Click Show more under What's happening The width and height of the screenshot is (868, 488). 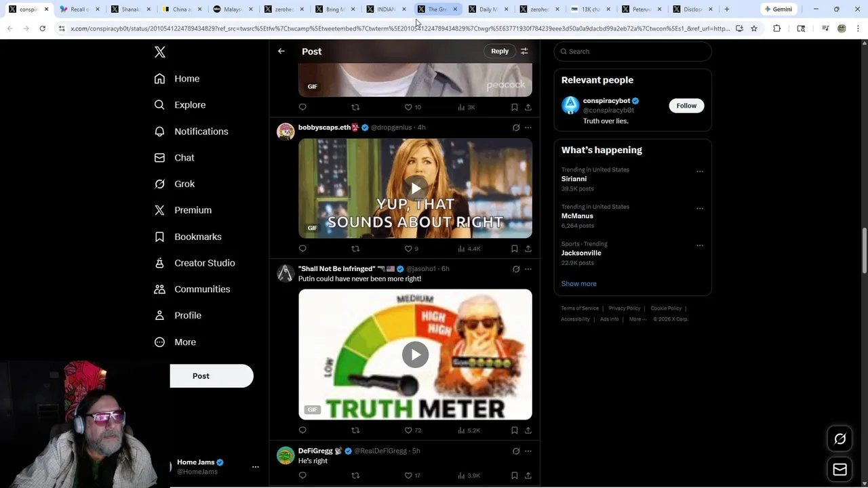[578, 284]
